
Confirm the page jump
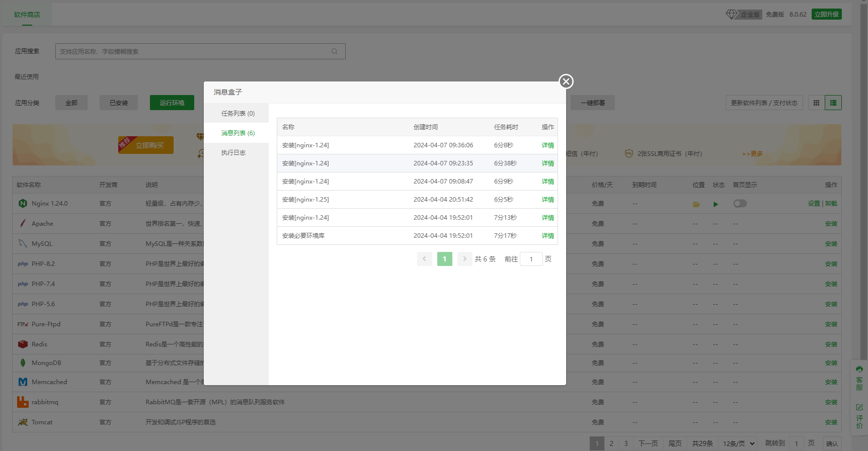[832, 443]
